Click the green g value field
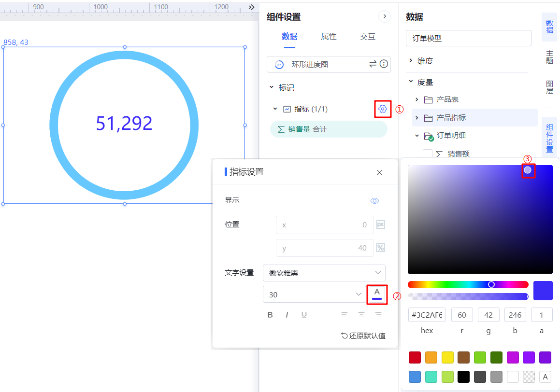The height and width of the screenshot is (392, 560). click(488, 315)
